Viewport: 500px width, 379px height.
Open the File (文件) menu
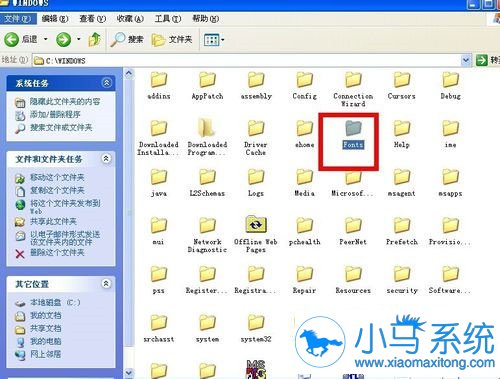(17, 19)
